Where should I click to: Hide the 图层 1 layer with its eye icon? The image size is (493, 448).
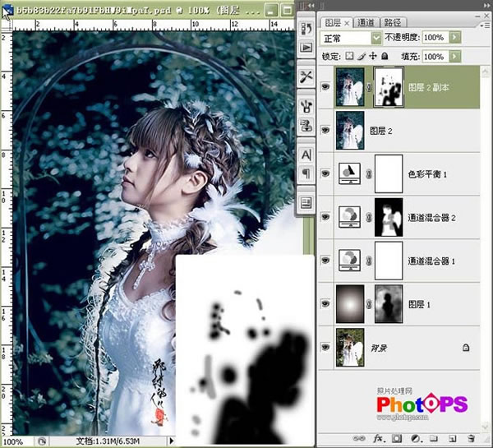click(325, 303)
